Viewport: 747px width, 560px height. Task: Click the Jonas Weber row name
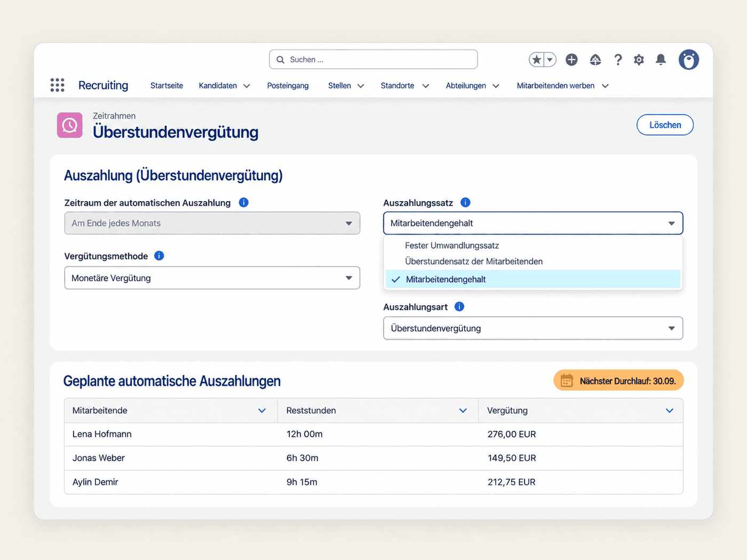click(99, 458)
